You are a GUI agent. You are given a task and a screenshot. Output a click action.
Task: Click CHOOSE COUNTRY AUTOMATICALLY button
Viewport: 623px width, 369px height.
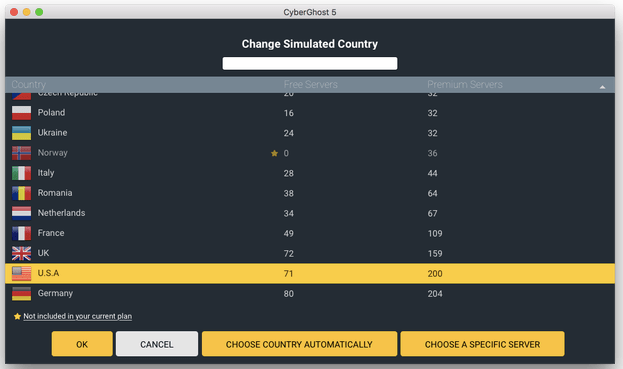(299, 344)
